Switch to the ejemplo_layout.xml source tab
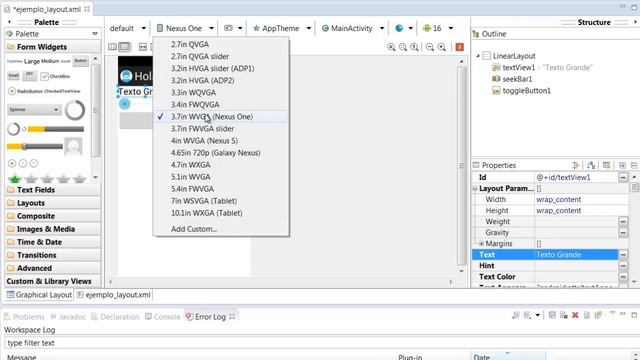640x360 pixels. 114,295
